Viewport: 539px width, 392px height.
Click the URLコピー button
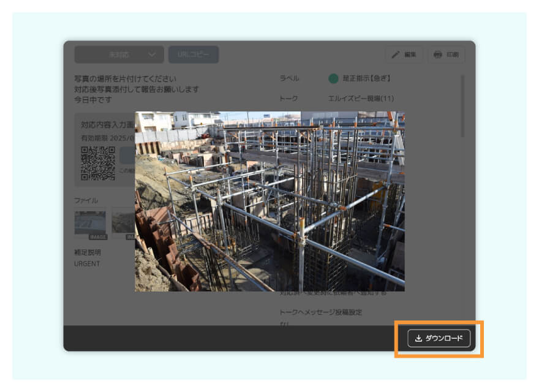click(193, 55)
